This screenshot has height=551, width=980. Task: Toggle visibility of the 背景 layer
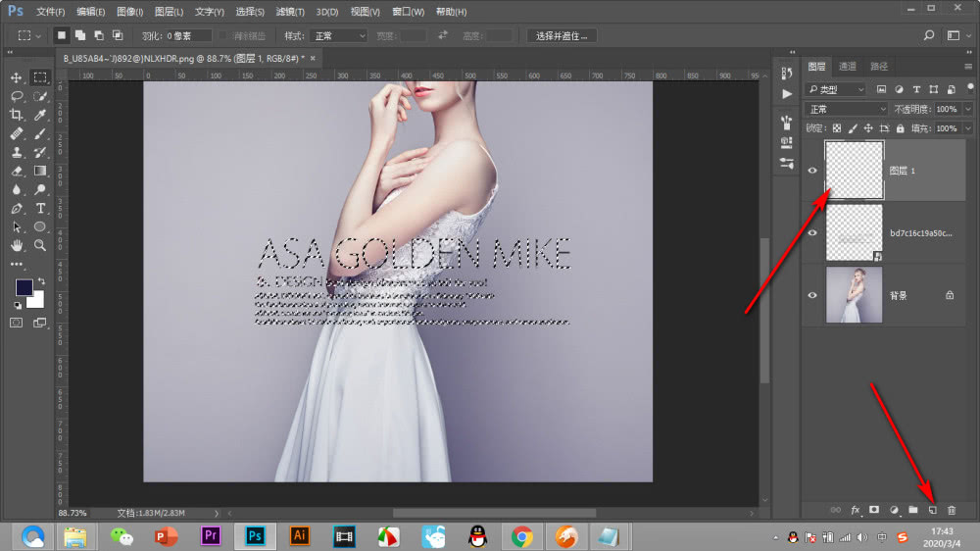pyautogui.click(x=812, y=295)
